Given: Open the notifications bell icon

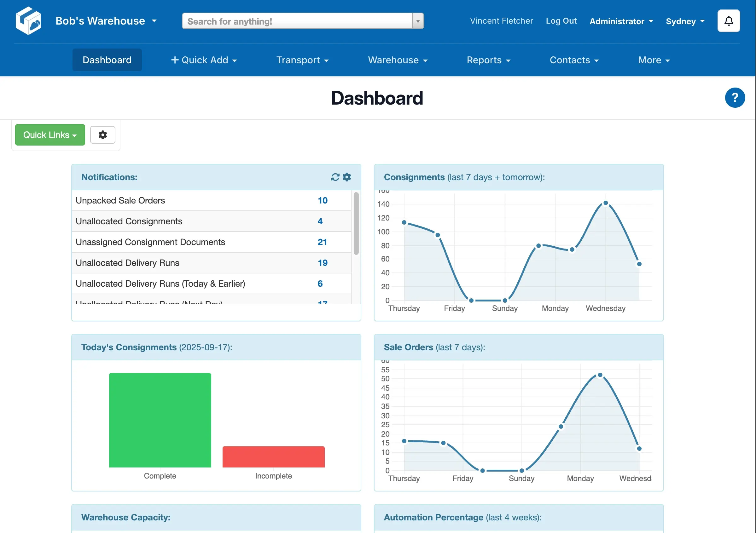Looking at the screenshot, I should (x=728, y=21).
